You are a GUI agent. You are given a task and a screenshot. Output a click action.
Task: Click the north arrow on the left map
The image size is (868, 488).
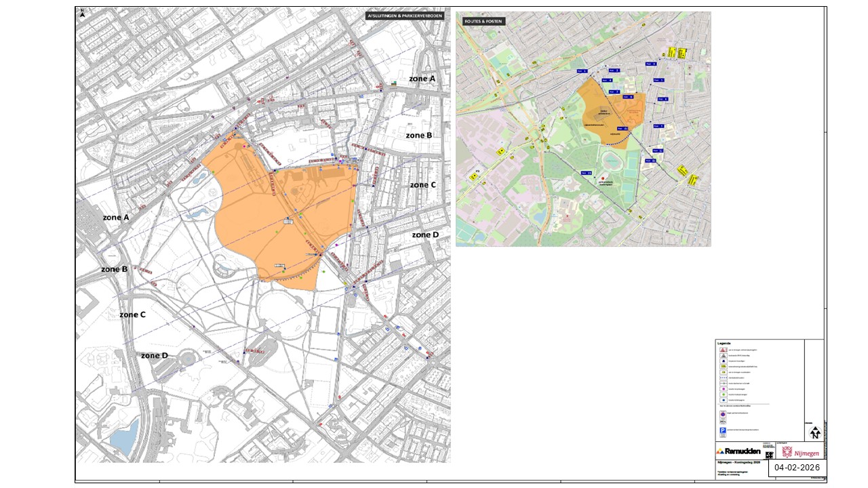[82, 13]
